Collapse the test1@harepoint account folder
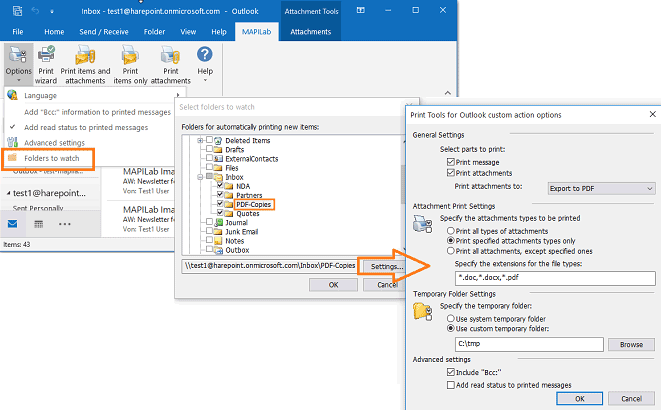 tap(8, 193)
